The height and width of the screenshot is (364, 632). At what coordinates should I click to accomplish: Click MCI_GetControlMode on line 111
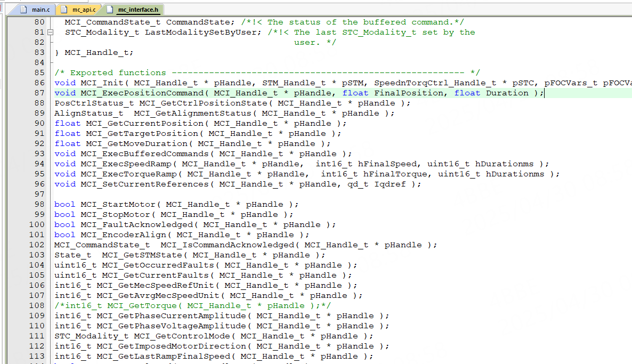182,336
